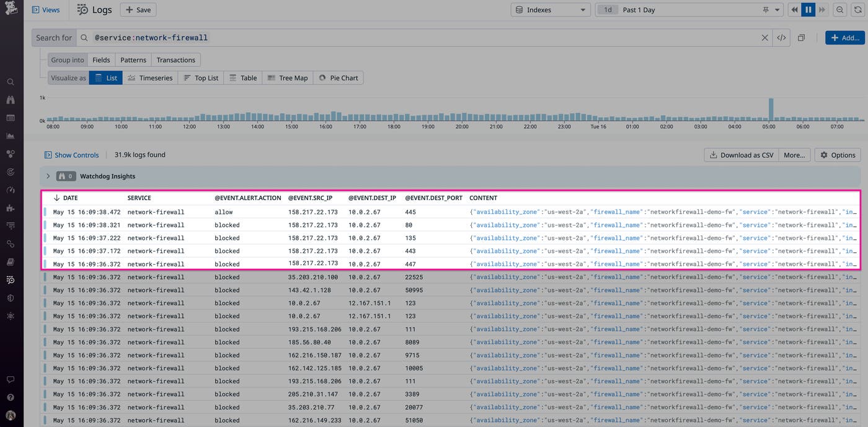The width and height of the screenshot is (868, 427).
Task: Open the log row with action allow
Action: [x=450, y=212]
